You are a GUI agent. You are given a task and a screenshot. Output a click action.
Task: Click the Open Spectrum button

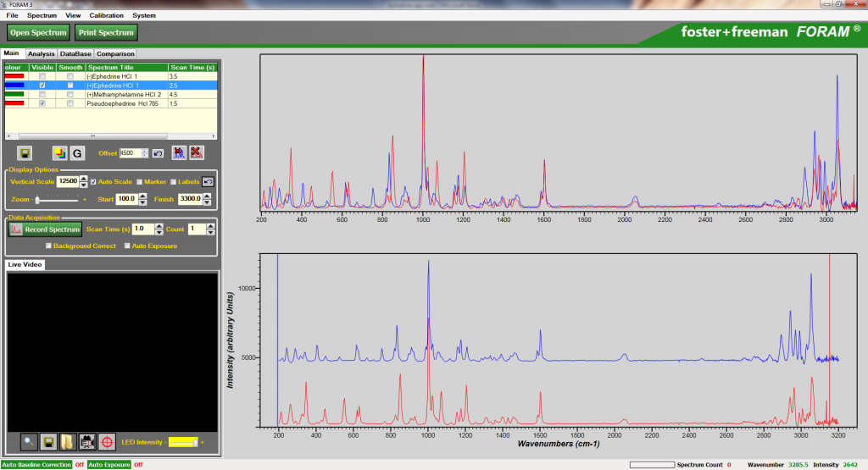(38, 33)
